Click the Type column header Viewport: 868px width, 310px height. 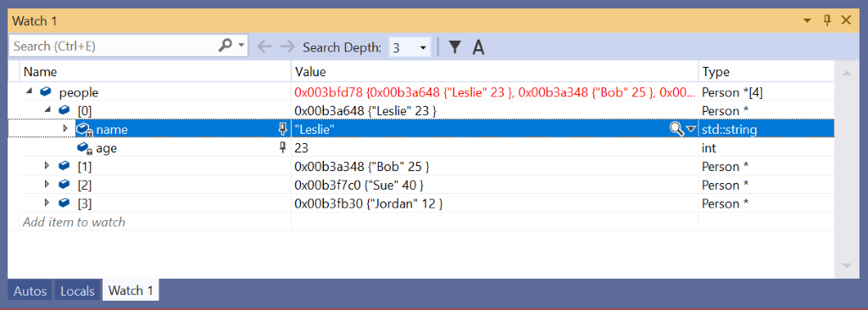point(766,71)
